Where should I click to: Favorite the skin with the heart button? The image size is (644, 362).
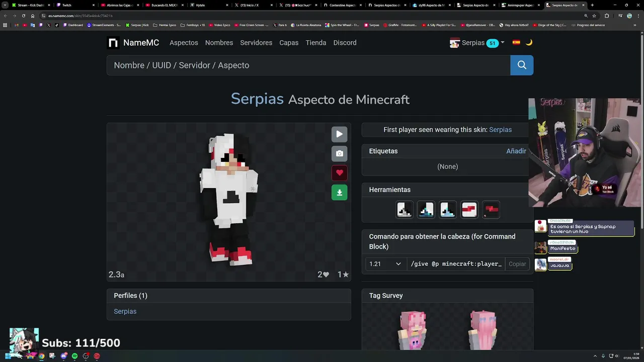click(x=339, y=173)
